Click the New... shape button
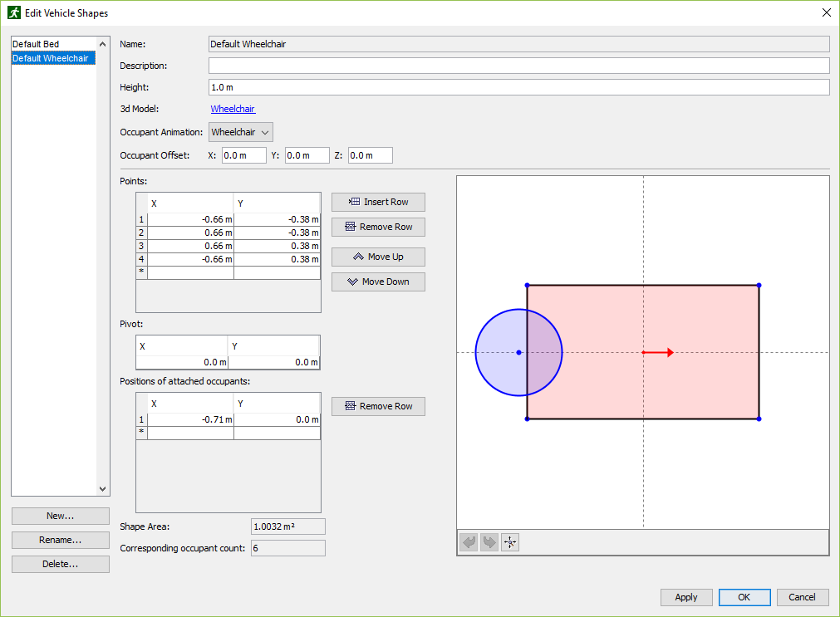The image size is (840, 617). [61, 517]
